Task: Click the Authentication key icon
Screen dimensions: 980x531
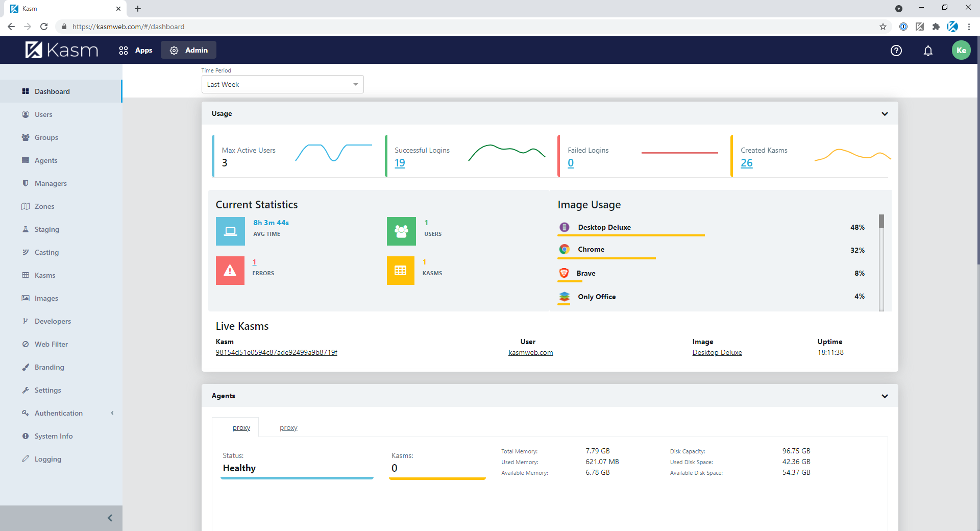Action: point(26,413)
